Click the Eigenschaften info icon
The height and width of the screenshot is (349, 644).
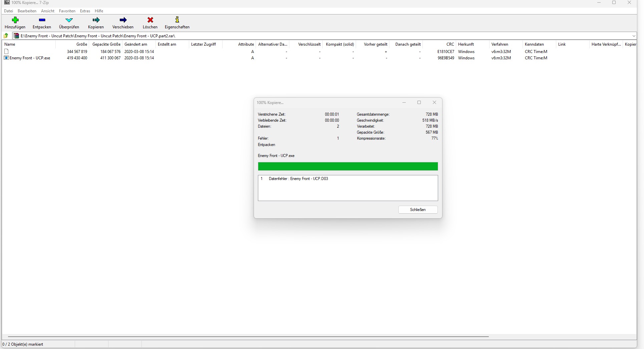(177, 20)
